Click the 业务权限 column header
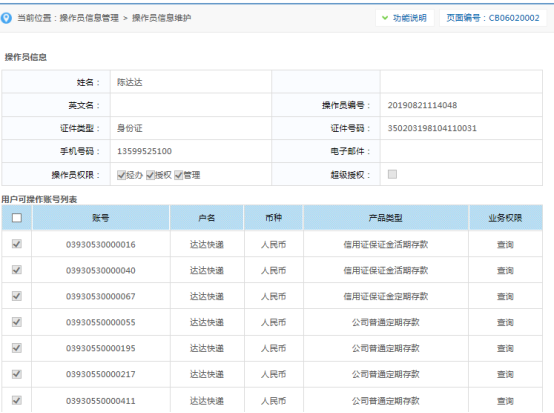 click(x=506, y=218)
